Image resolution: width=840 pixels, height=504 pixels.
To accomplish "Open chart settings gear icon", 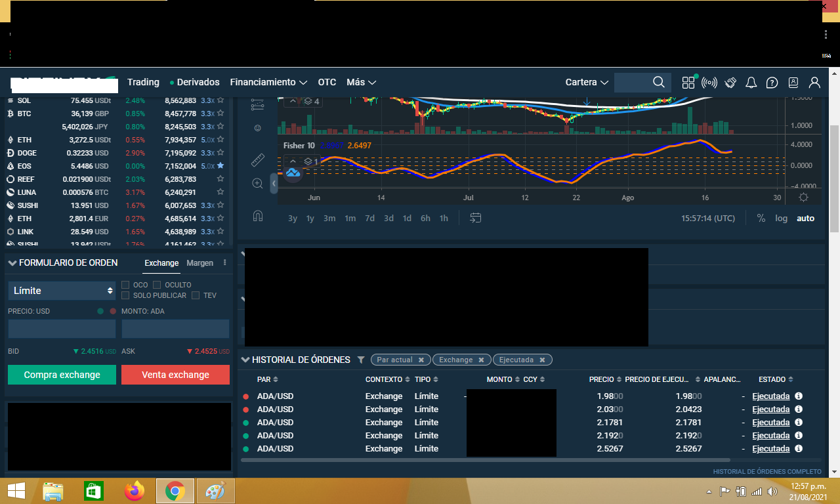I will pos(803,198).
